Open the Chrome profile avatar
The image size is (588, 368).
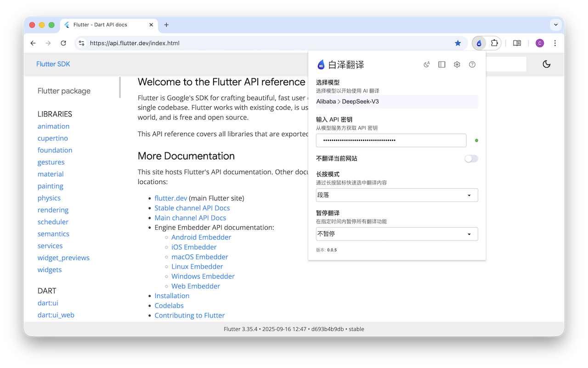(x=540, y=43)
